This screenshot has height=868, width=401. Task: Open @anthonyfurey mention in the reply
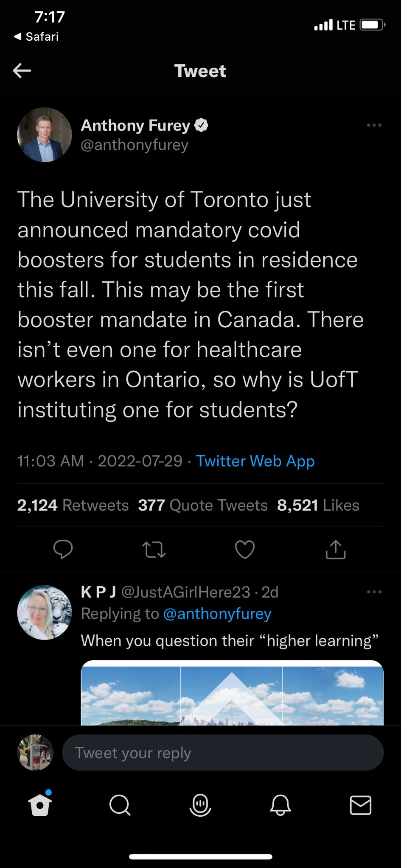pyautogui.click(x=217, y=614)
